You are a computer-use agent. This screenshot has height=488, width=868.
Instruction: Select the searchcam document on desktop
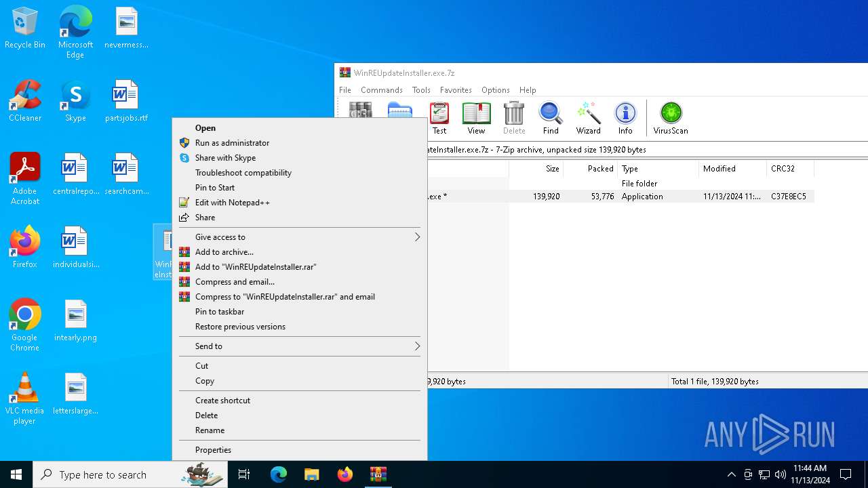(126, 174)
